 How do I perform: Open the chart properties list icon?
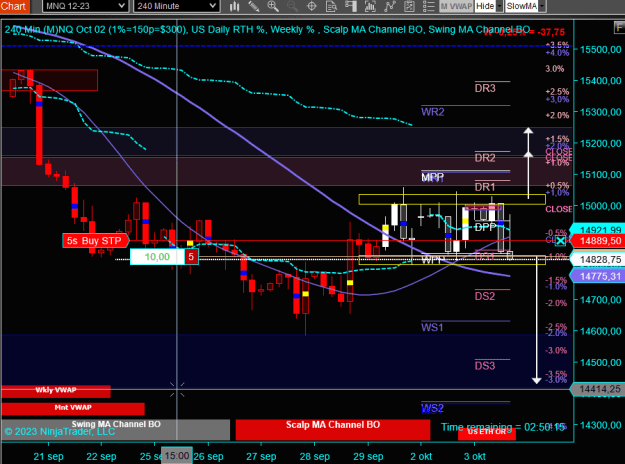tap(428, 6)
